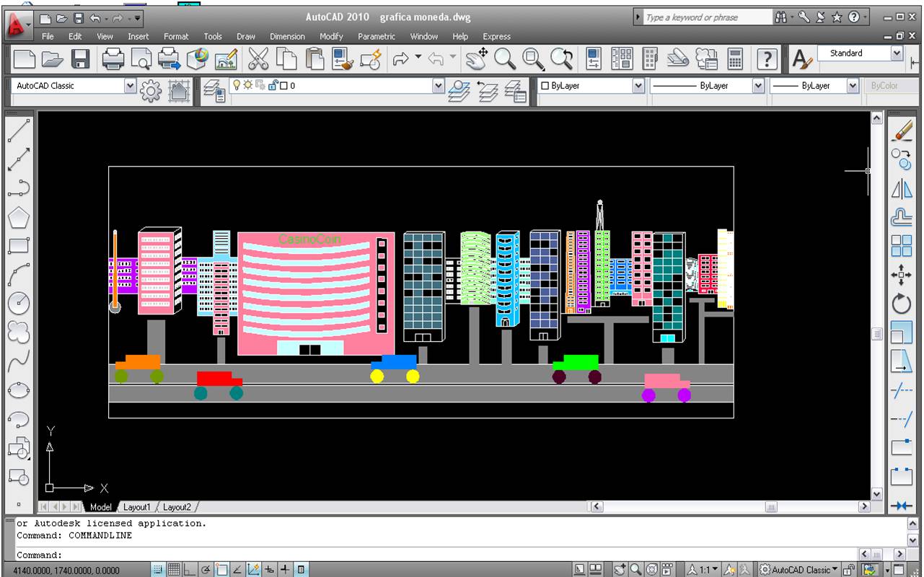
Task: Click the keyword search input field
Action: tap(707, 17)
